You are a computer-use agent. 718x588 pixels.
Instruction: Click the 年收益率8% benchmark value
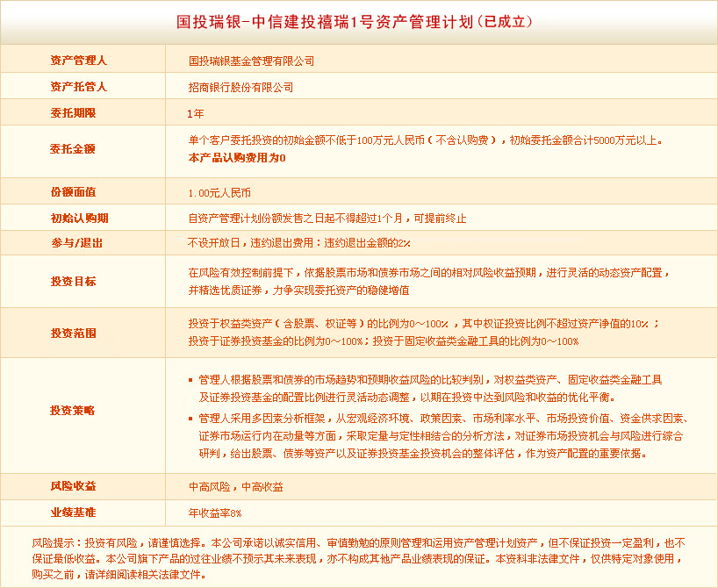[214, 512]
